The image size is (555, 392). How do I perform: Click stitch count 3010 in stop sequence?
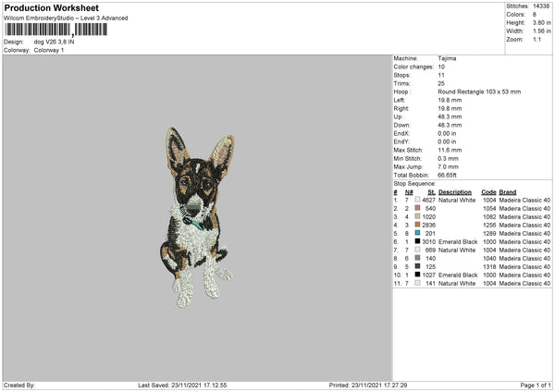coord(428,242)
